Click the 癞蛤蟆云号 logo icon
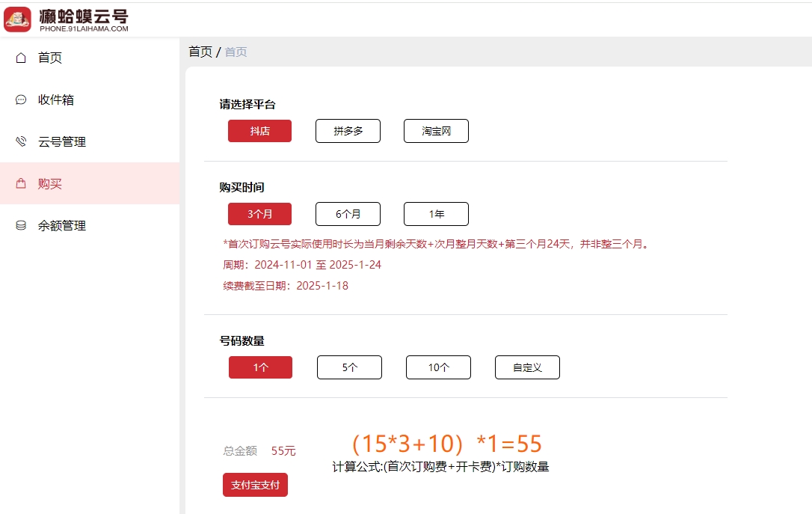This screenshot has width=812, height=514. click(18, 19)
